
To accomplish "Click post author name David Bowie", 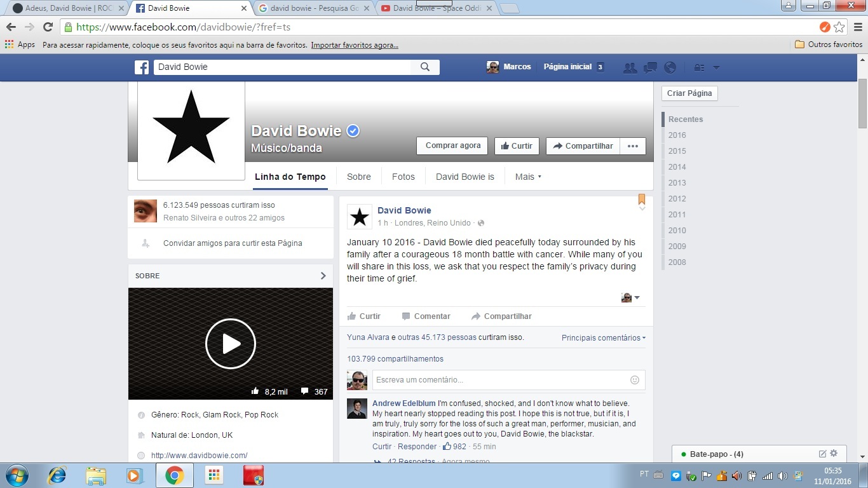I will [404, 210].
